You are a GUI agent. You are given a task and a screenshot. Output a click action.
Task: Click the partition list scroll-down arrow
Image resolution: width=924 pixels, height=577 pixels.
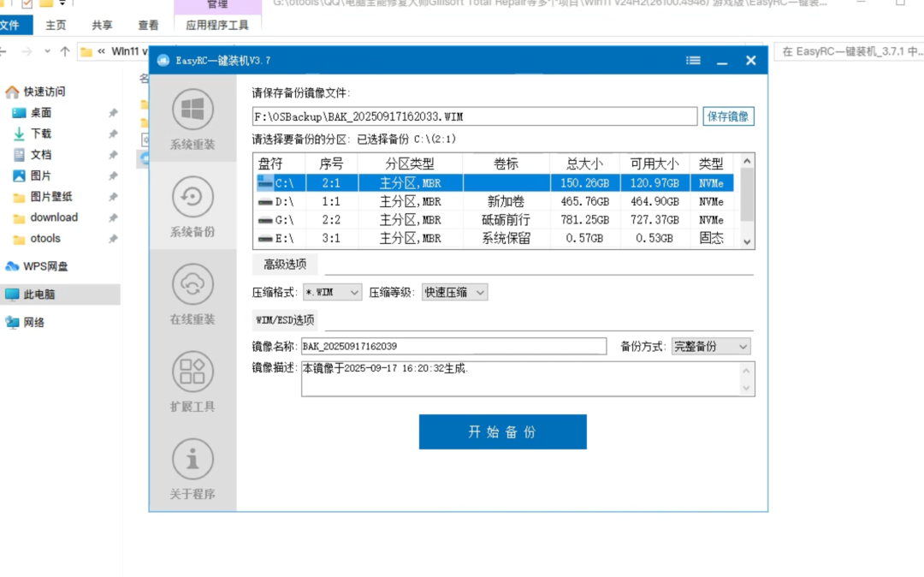(x=747, y=241)
